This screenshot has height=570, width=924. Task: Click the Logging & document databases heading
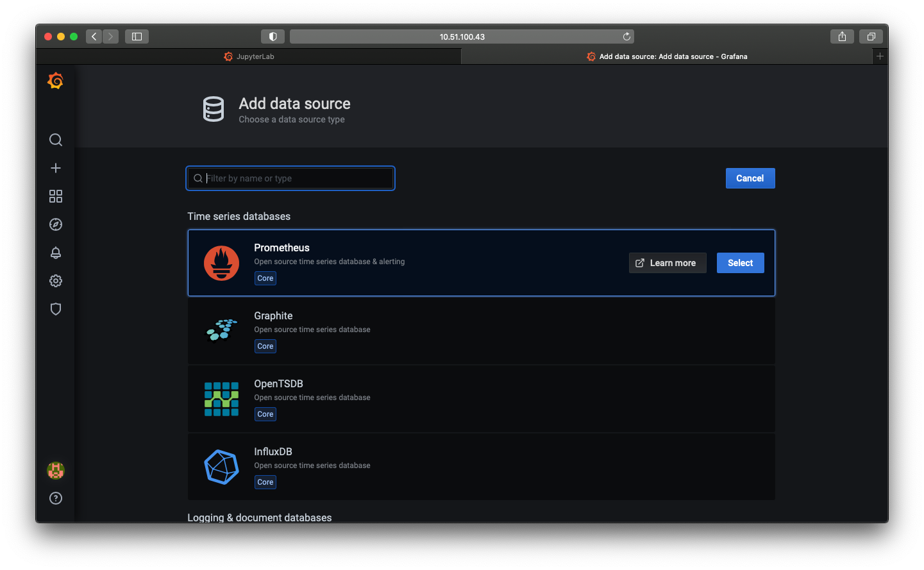[x=260, y=517]
